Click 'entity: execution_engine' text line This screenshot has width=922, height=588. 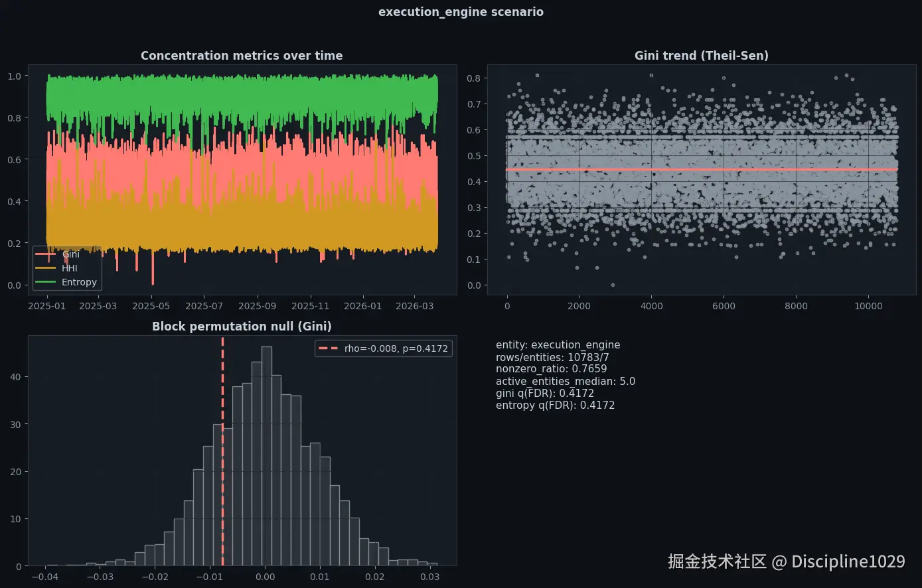[x=558, y=345]
